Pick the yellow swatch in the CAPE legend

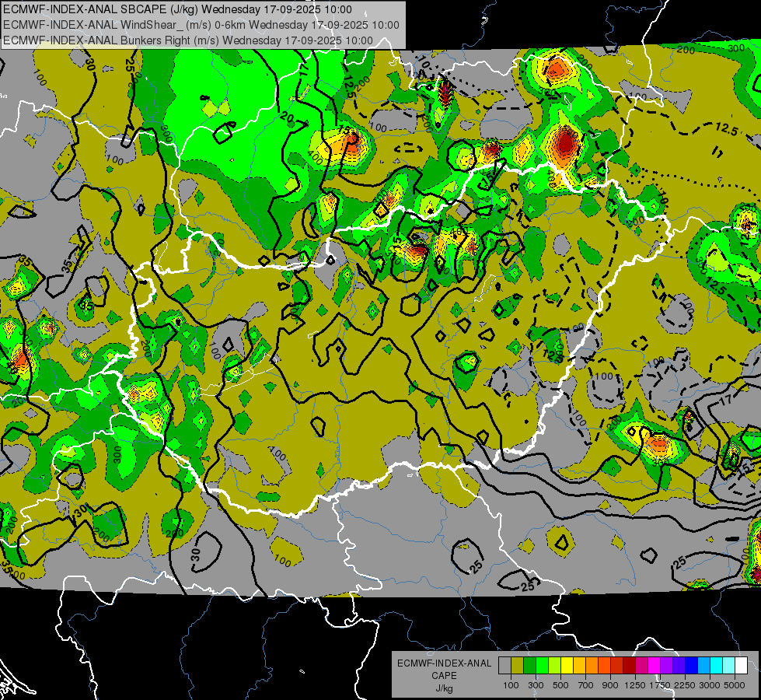pos(567,665)
